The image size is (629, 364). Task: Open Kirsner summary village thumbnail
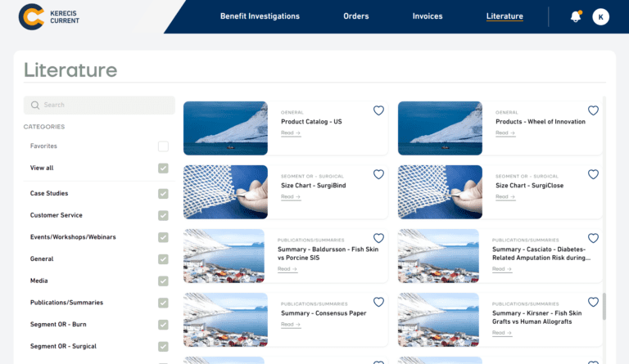click(438, 320)
